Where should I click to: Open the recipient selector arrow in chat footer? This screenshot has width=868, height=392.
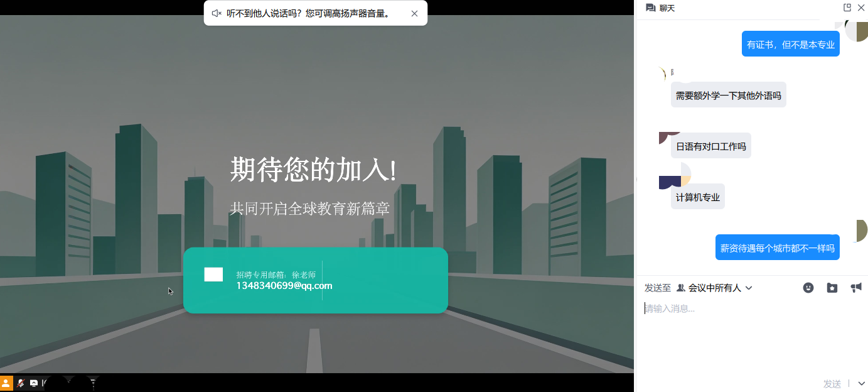pyautogui.click(x=748, y=288)
